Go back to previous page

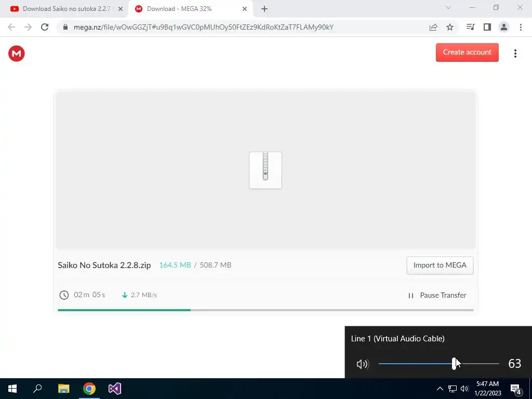[11, 27]
